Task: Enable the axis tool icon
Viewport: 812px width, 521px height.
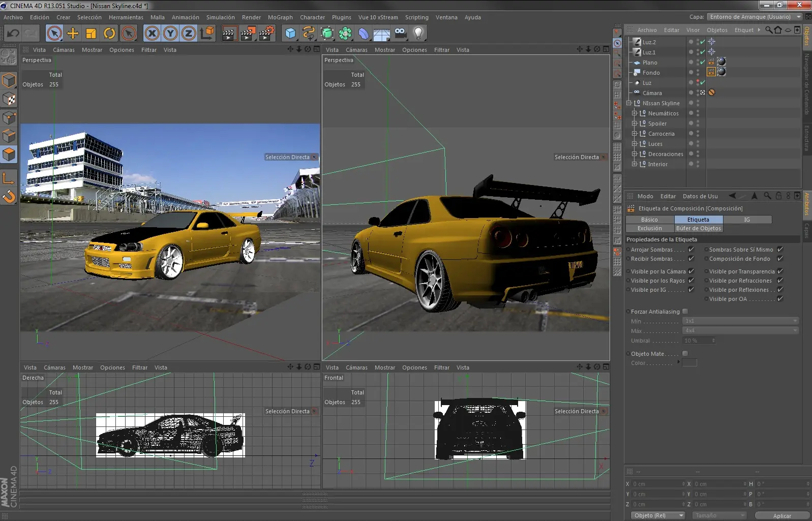Action: tap(9, 178)
